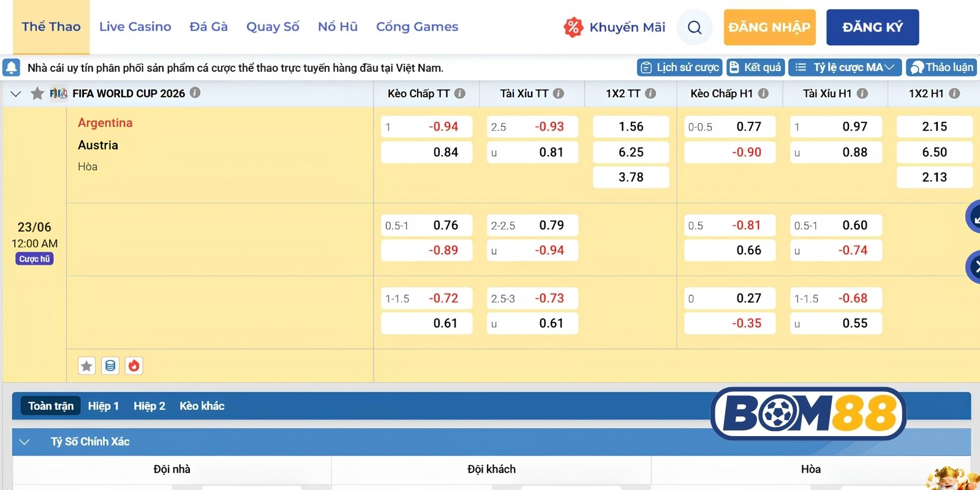The width and height of the screenshot is (980, 490).
Task: Collapse the FIFA WORLD CUP 2026 league row
Action: click(16, 94)
